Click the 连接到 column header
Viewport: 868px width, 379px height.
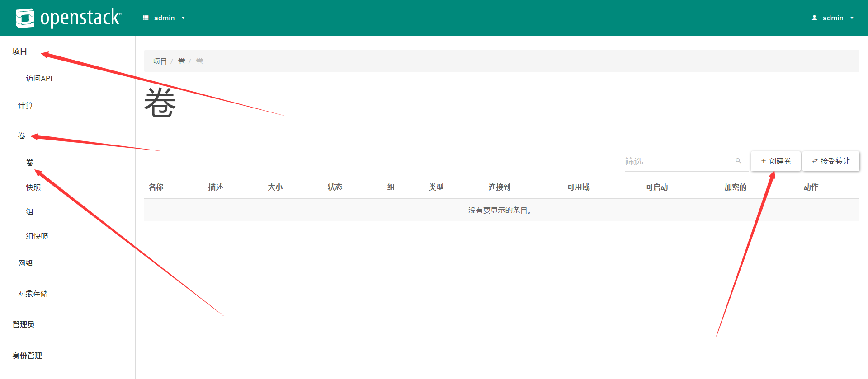point(500,187)
